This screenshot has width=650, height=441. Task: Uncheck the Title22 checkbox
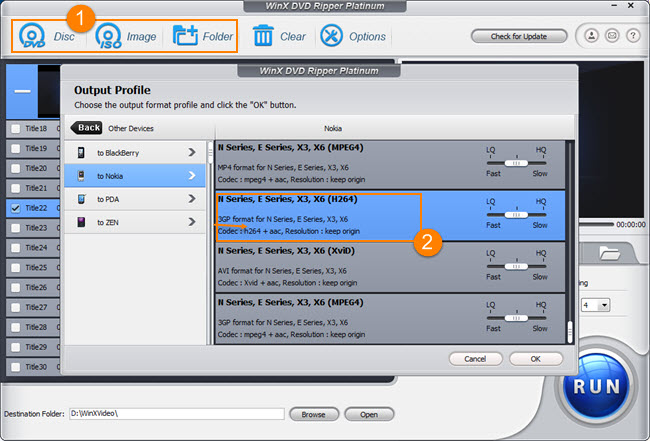(15, 208)
